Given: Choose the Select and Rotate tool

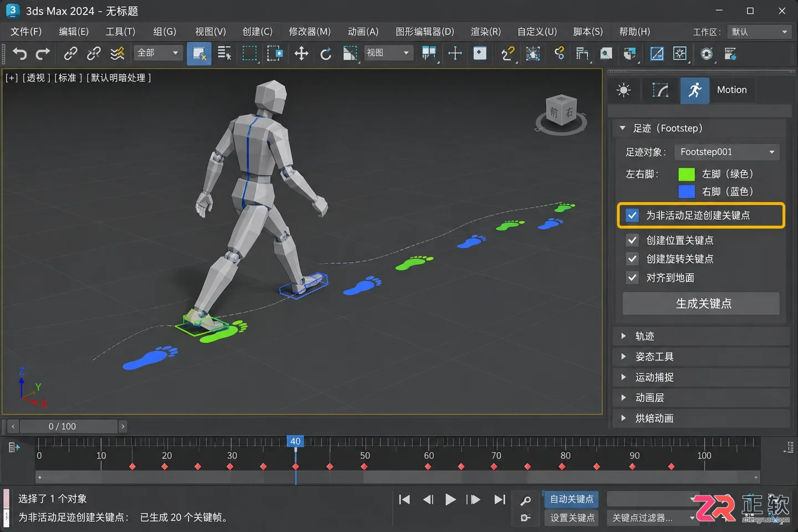Looking at the screenshot, I should pyautogui.click(x=326, y=54).
